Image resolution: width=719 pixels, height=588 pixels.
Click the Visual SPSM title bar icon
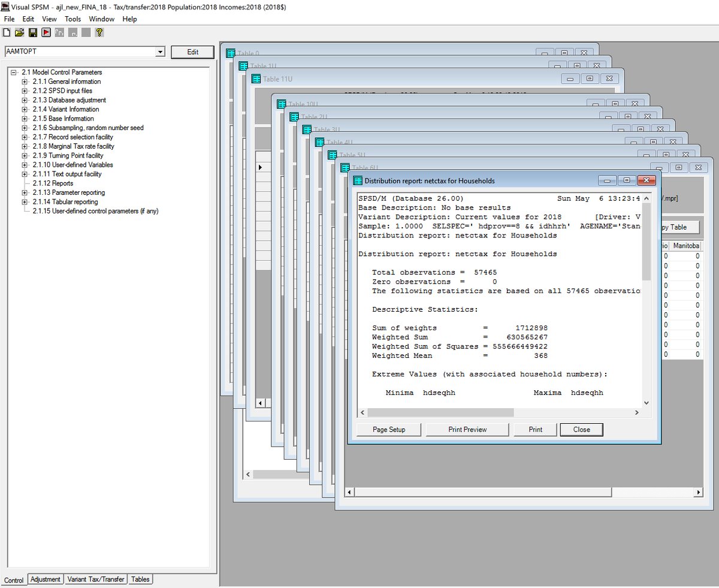[x=5, y=7]
